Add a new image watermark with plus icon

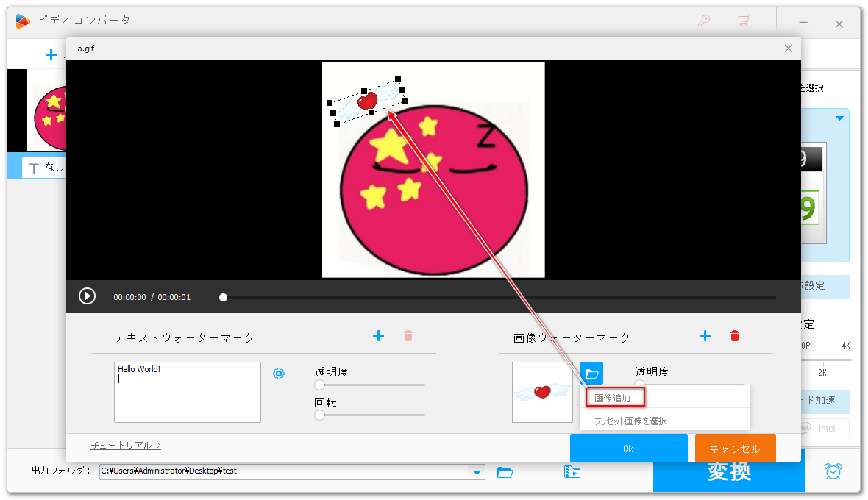705,336
